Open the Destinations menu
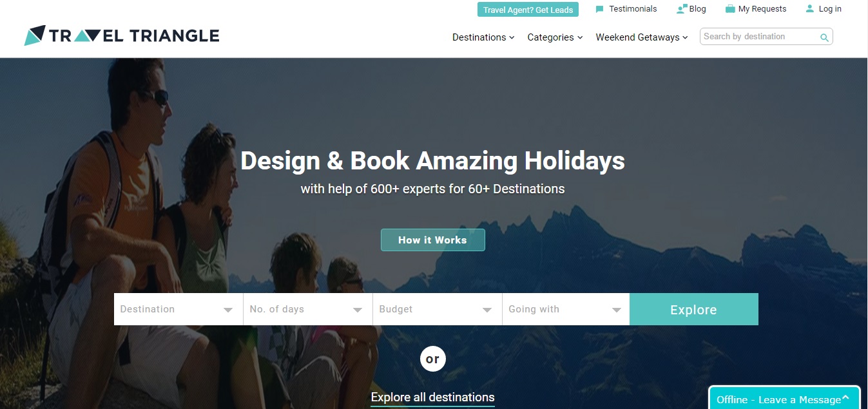Screen dimensions: 868x409 coord(483,37)
